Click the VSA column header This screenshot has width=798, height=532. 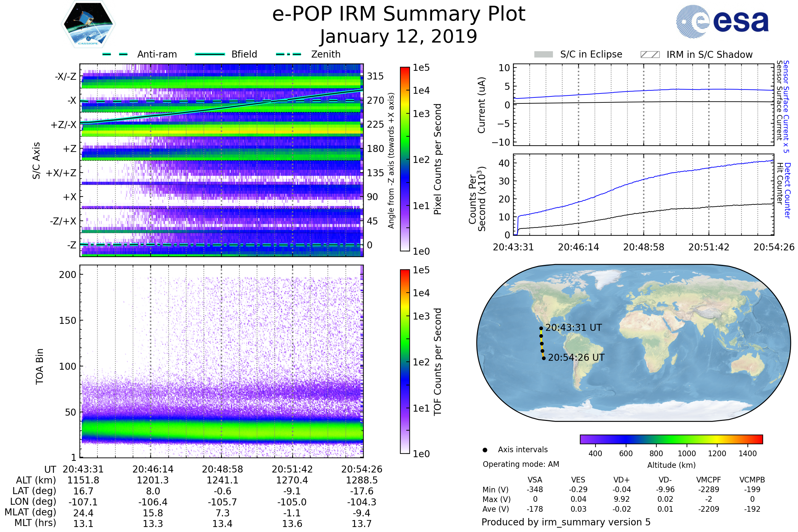[535, 480]
